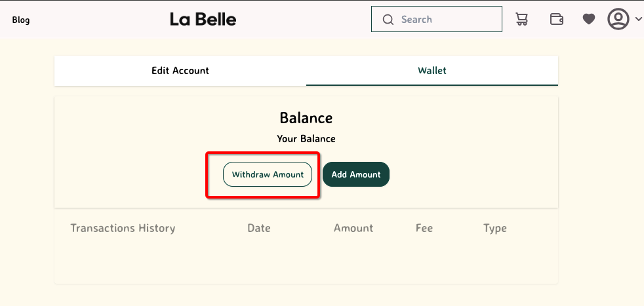Open the Blog link

[21, 20]
